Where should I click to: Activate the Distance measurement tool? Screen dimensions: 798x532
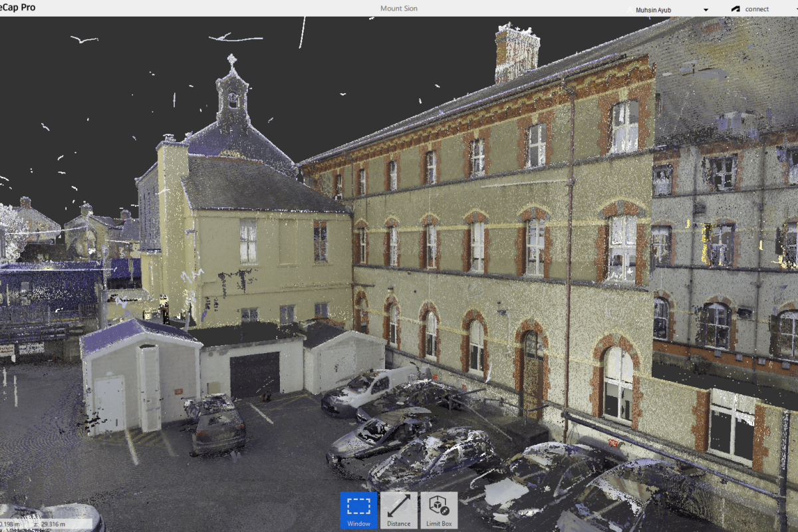tap(398, 510)
